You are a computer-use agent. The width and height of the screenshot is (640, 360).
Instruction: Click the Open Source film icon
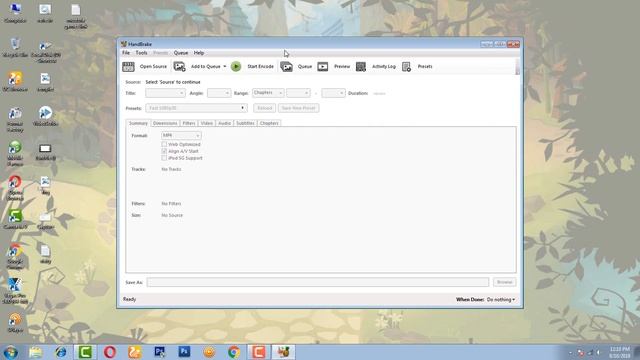click(128, 67)
